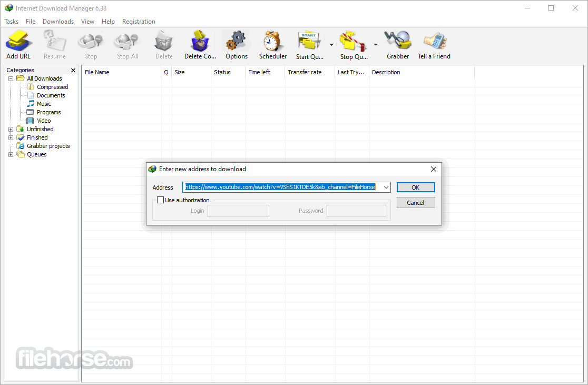This screenshot has height=385, width=588.
Task: Enable the Use authorization checkbox
Action: pos(161,200)
